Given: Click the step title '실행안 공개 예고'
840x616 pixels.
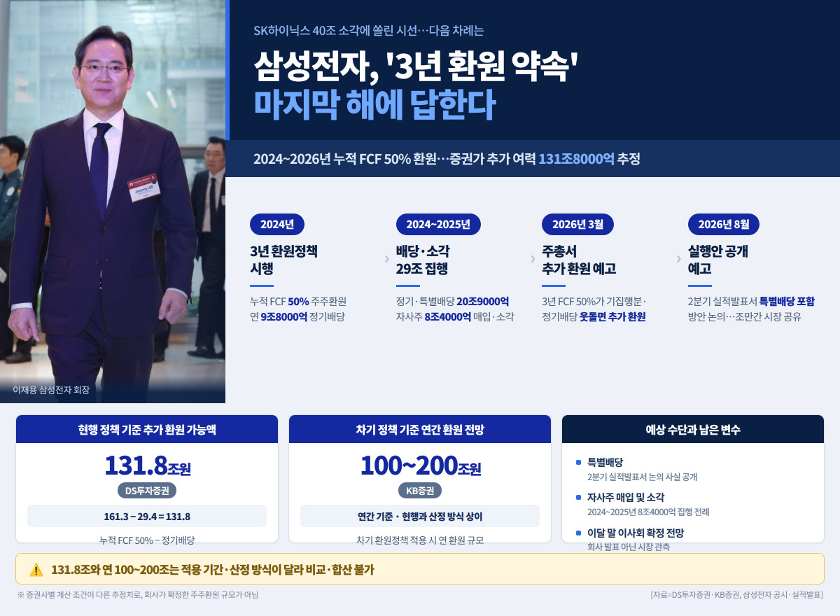Looking at the screenshot, I should coord(718,260).
